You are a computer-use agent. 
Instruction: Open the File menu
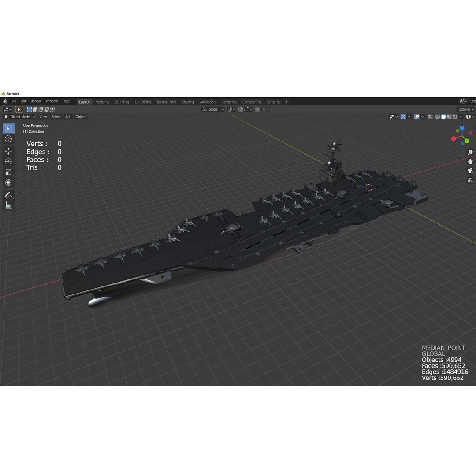(x=13, y=101)
